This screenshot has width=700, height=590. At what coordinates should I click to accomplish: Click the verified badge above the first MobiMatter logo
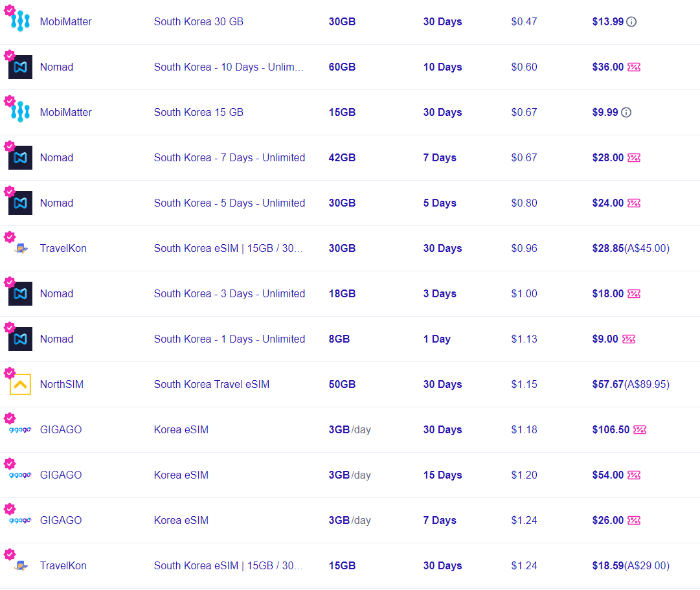point(8,10)
